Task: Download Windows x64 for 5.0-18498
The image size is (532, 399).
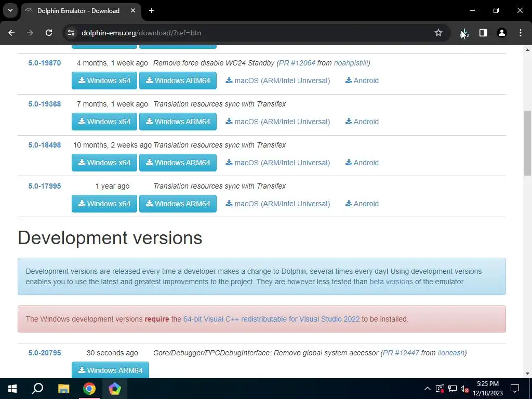Action: [x=104, y=163]
